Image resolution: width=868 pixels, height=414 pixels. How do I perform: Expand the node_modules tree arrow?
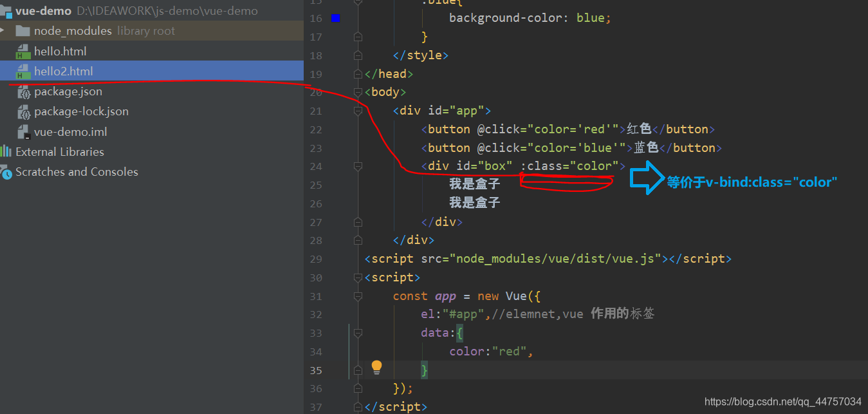tap(3, 31)
